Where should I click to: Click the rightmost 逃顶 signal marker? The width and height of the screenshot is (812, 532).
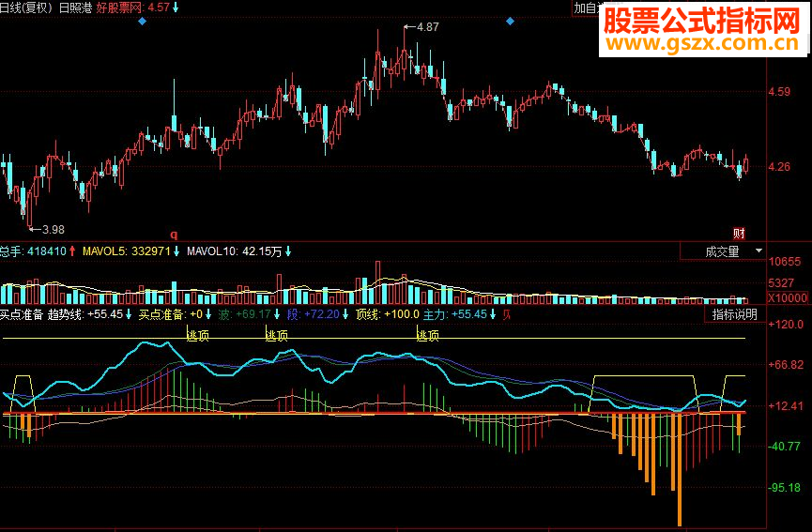click(x=428, y=336)
